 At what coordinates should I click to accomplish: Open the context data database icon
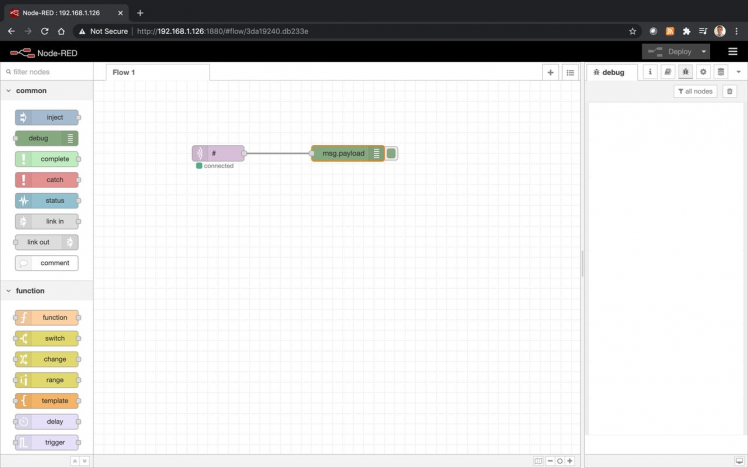coord(721,72)
